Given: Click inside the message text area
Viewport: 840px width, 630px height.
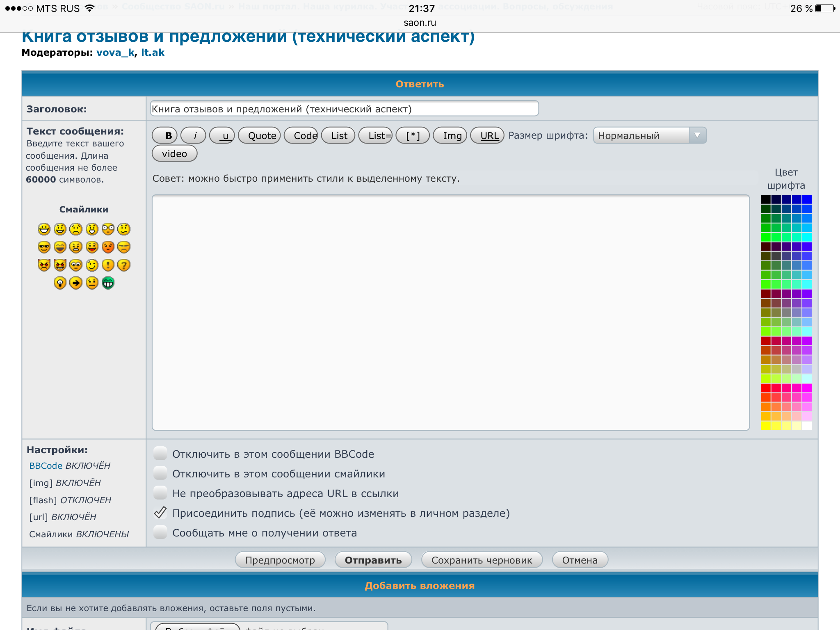Looking at the screenshot, I should (x=450, y=313).
